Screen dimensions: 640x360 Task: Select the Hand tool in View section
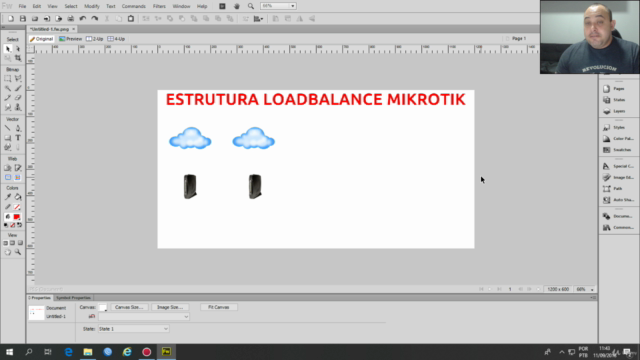8,252
